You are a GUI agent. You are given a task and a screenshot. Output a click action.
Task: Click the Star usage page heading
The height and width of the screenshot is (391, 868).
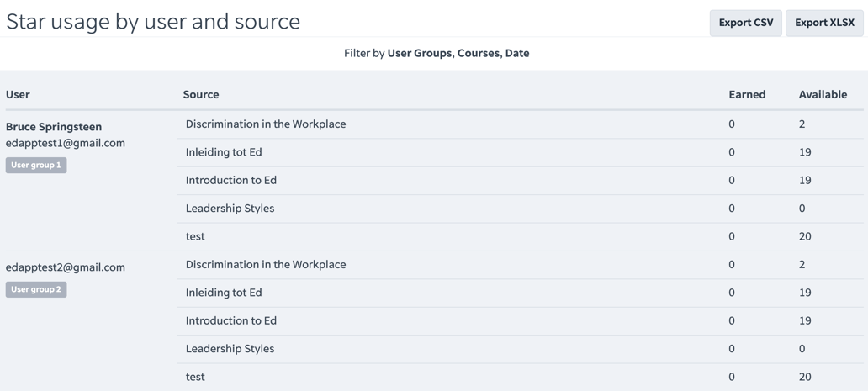[153, 22]
